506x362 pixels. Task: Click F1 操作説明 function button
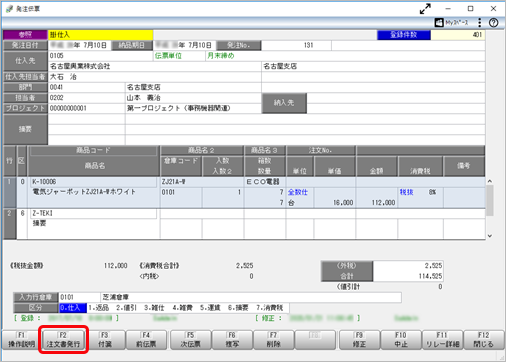(21, 340)
